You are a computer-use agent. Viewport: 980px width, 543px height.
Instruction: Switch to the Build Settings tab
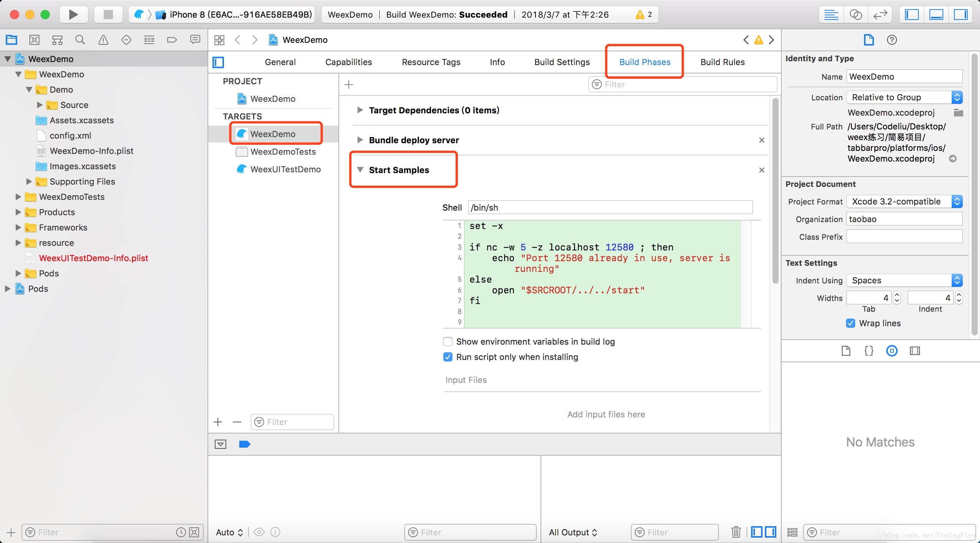tap(562, 62)
